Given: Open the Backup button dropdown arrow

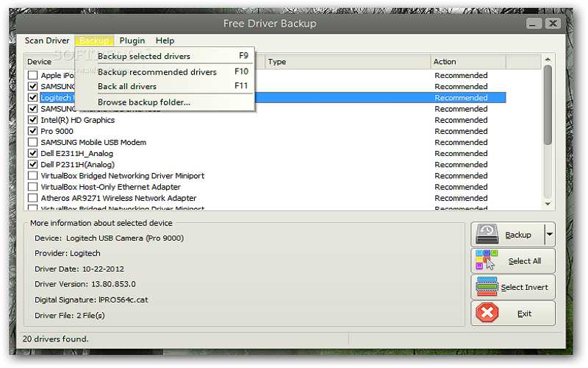Looking at the screenshot, I should pyautogui.click(x=549, y=234).
